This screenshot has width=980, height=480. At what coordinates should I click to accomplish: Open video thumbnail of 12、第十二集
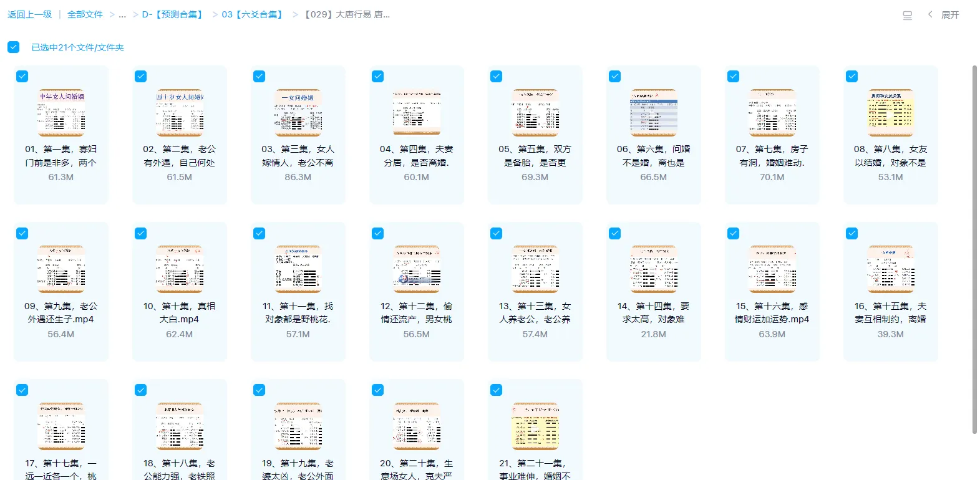click(417, 269)
